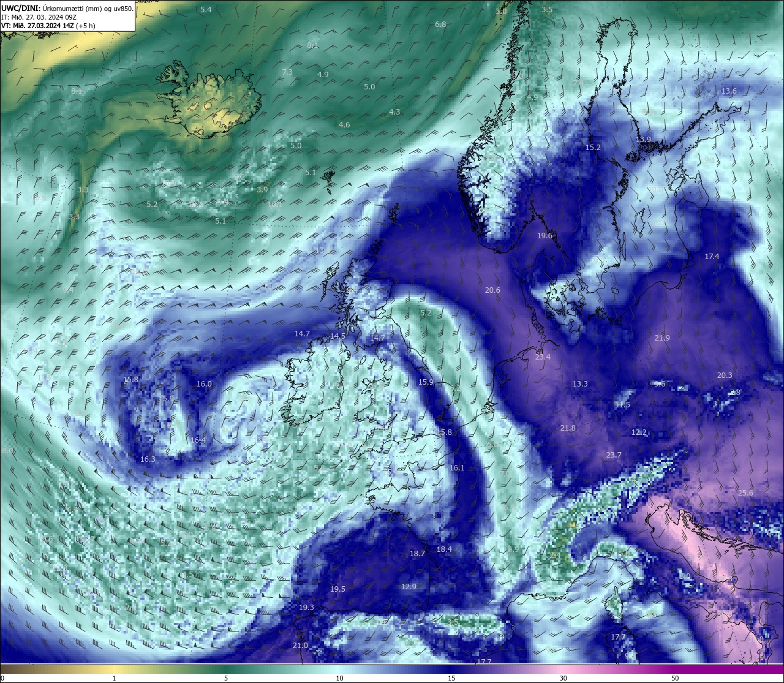Click the map value '16.1'
784x683 pixels.
[457, 468]
